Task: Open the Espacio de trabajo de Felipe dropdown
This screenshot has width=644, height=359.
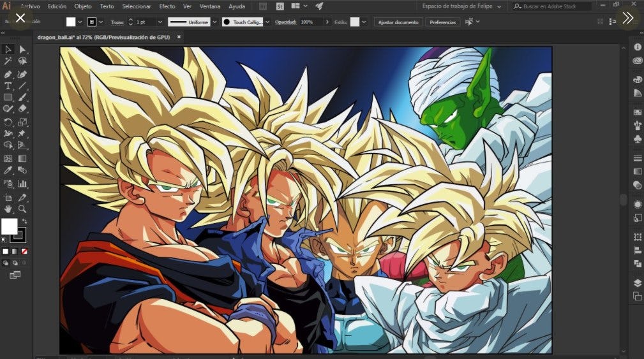Action: tap(461, 6)
